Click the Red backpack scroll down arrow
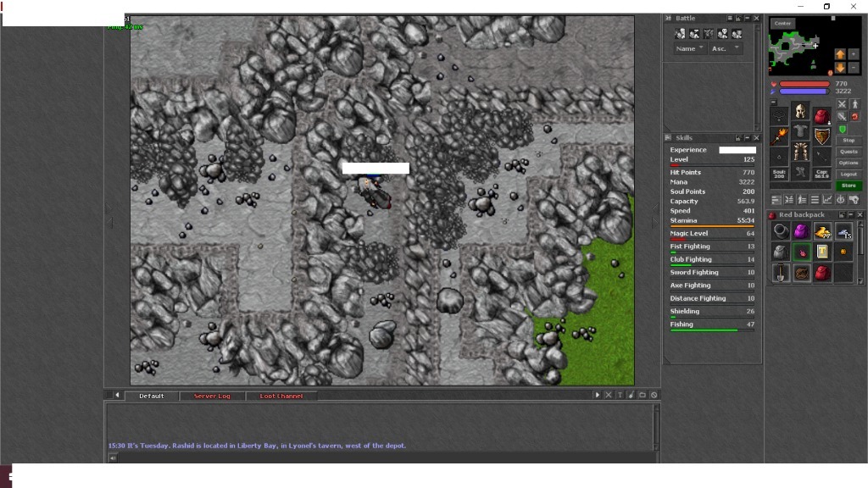Image resolution: width=868 pixels, height=488 pixels. tap(860, 280)
